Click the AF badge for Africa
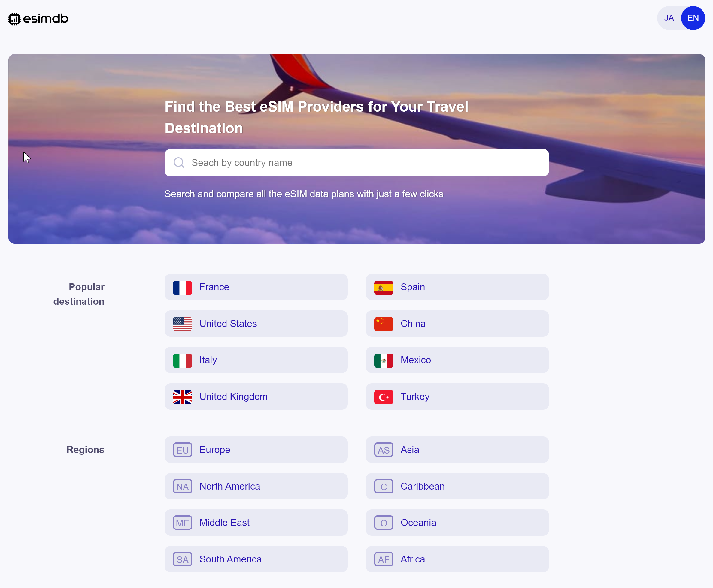713x588 pixels. (x=384, y=559)
